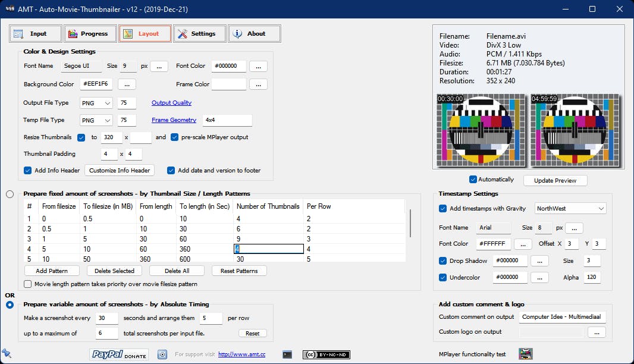Click the Creative Commons BY-NC-ND badge

pos(327,354)
